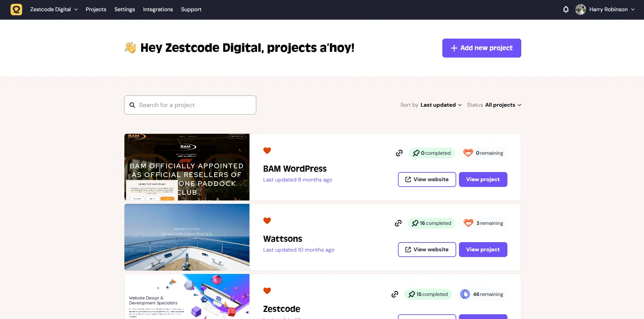View project for Wattsons
Viewport: 644px width, 319px height.
pyautogui.click(x=483, y=250)
